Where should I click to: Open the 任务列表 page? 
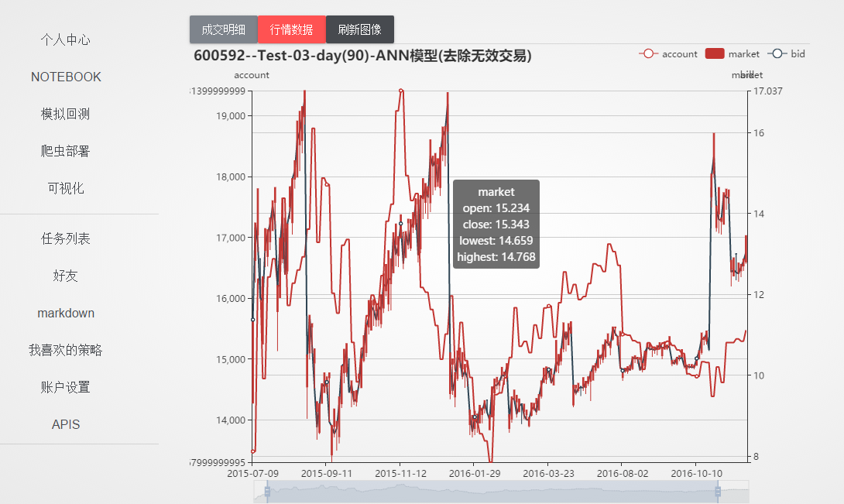(x=65, y=238)
